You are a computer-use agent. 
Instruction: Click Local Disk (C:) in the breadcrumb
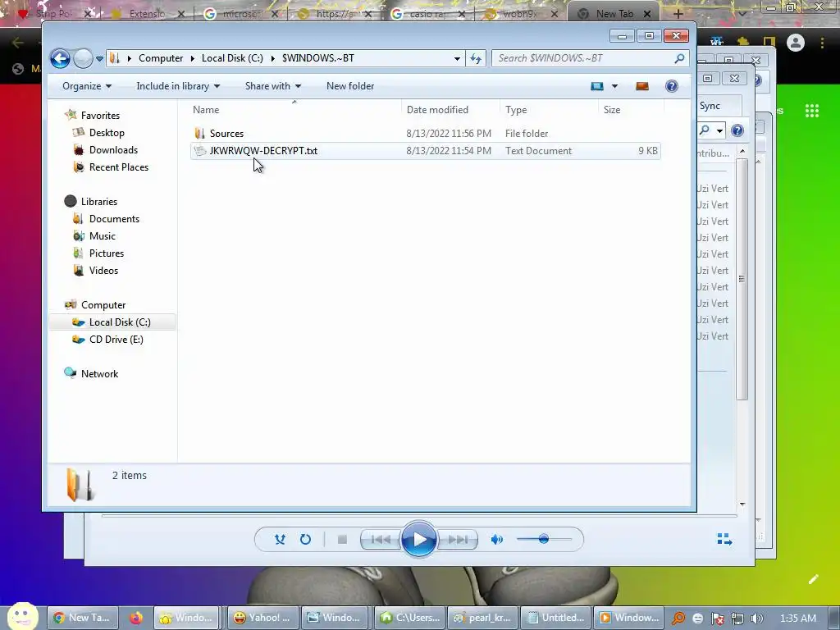(232, 58)
